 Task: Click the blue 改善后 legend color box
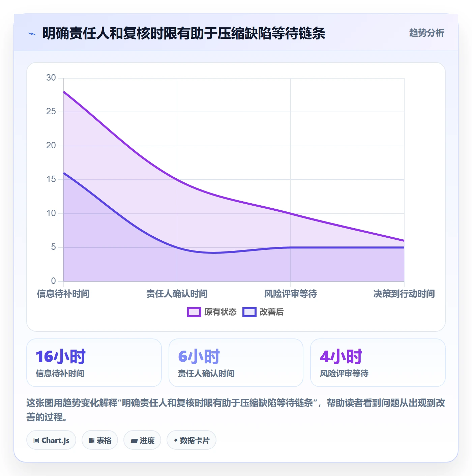click(x=249, y=312)
